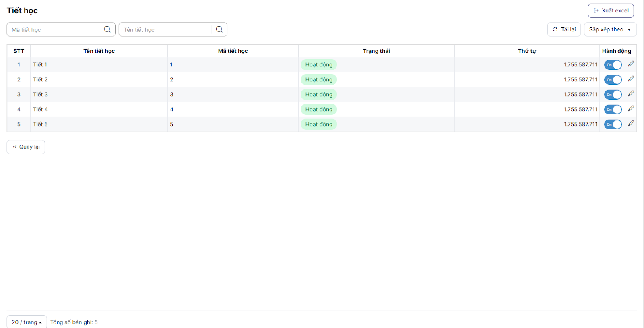Viewport: 644px width, 328px height.
Task: Open the editor for Tiết 4 via pencil
Action: [631, 109]
